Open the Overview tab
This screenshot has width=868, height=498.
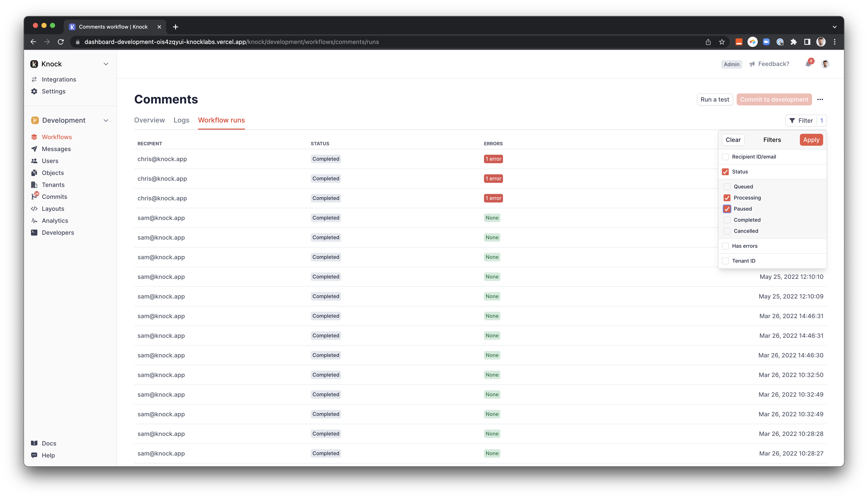point(149,120)
